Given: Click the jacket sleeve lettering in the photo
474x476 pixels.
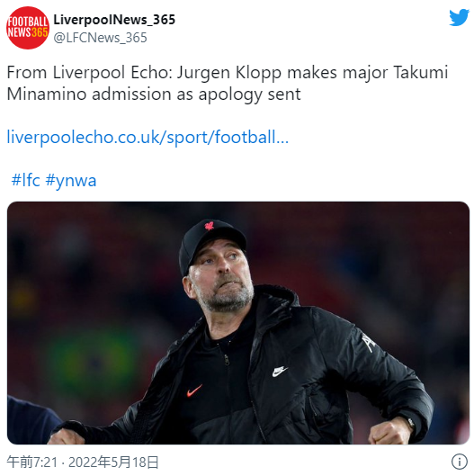Looking at the screenshot, I should [369, 343].
